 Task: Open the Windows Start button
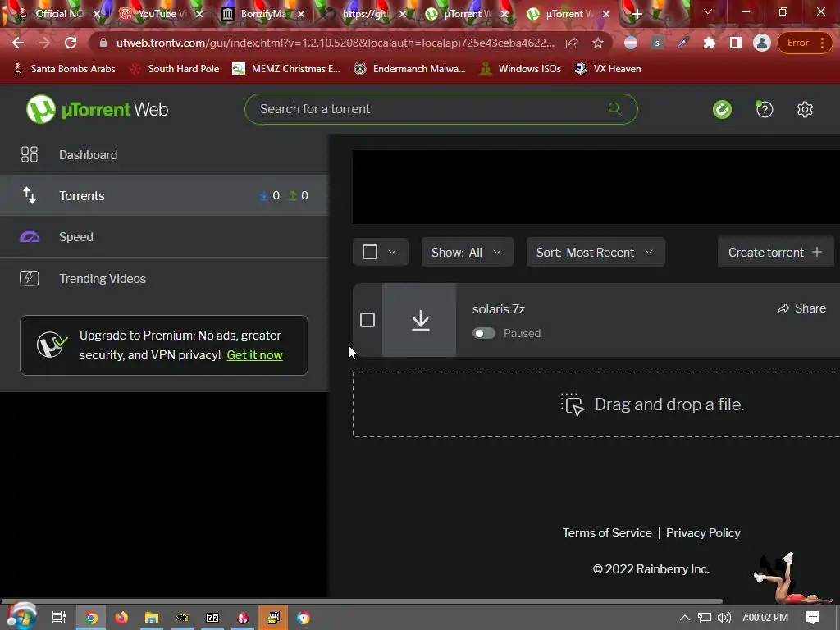(x=21, y=617)
